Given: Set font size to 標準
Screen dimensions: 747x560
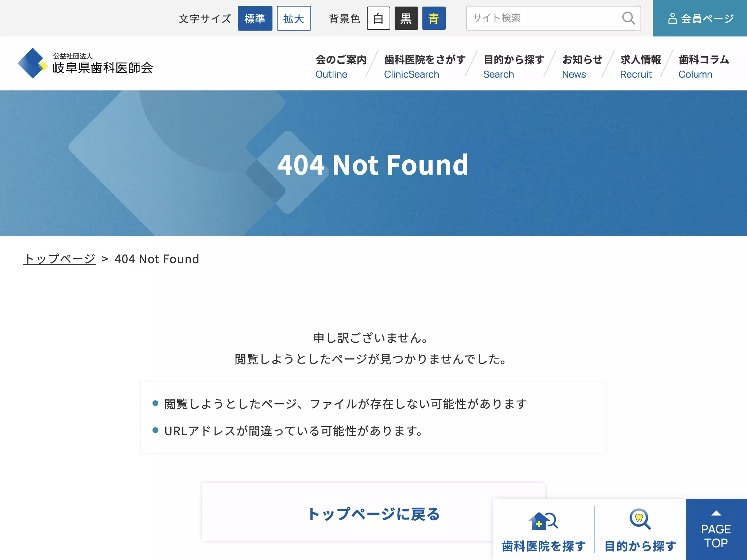Looking at the screenshot, I should pos(255,18).
